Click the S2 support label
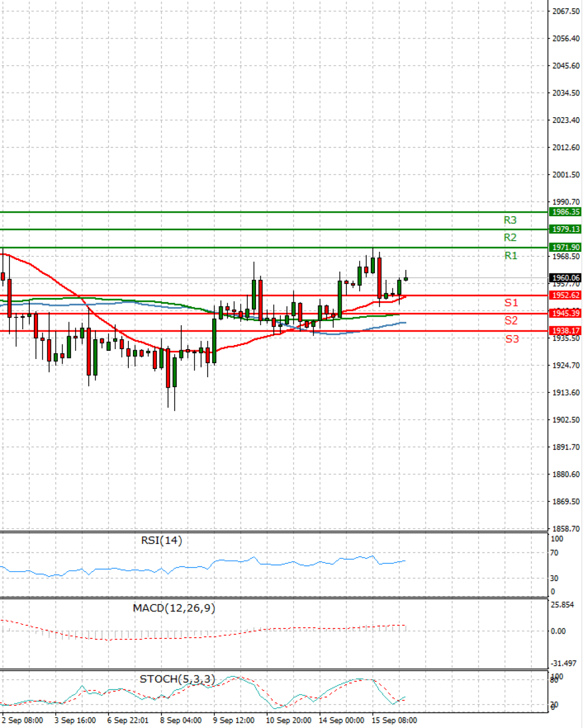583x728 pixels. click(x=511, y=321)
